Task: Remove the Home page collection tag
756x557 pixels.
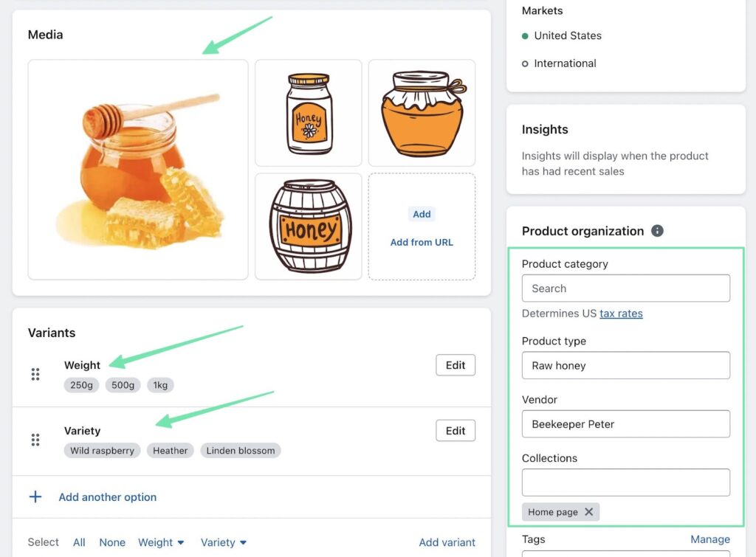Action: point(588,512)
